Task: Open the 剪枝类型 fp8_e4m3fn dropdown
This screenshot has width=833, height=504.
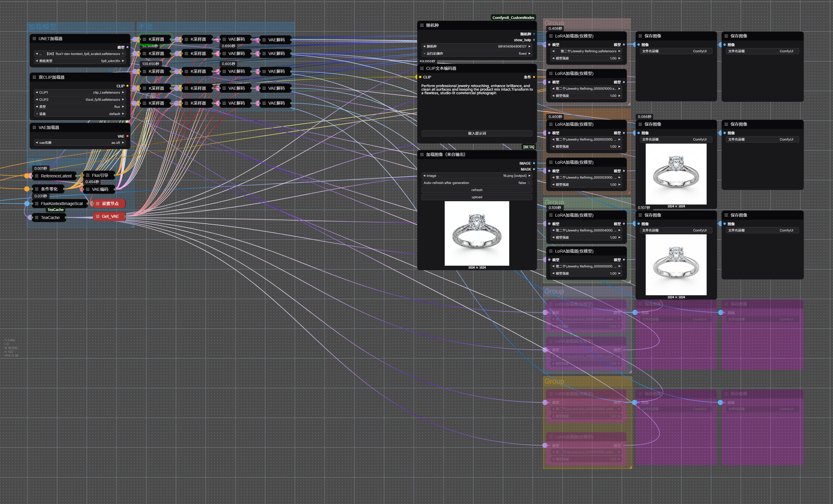Action: point(80,61)
